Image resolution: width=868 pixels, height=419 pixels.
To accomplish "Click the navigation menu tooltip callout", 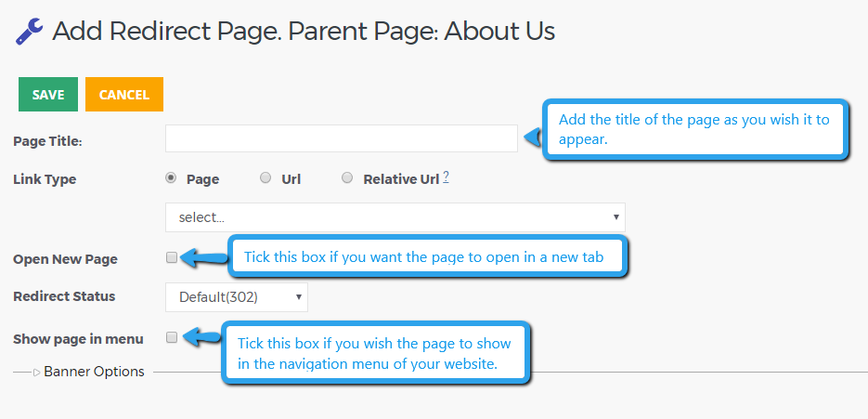I will (x=375, y=353).
